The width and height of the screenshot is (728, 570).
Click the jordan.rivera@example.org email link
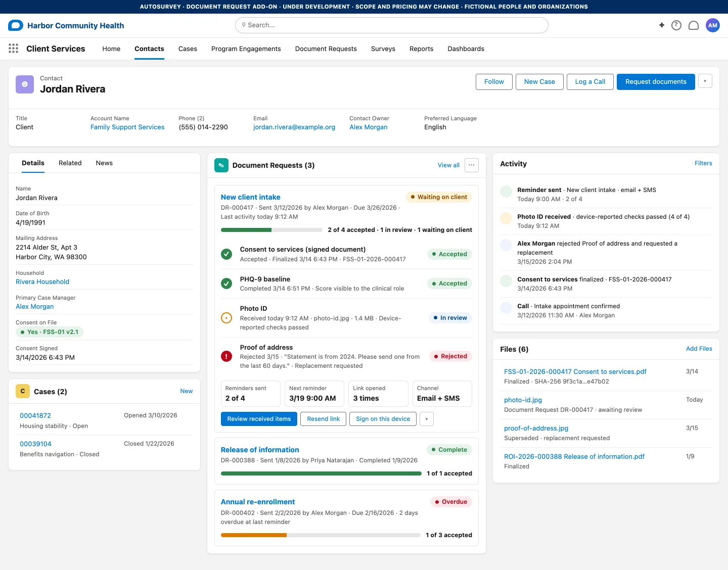[294, 127]
